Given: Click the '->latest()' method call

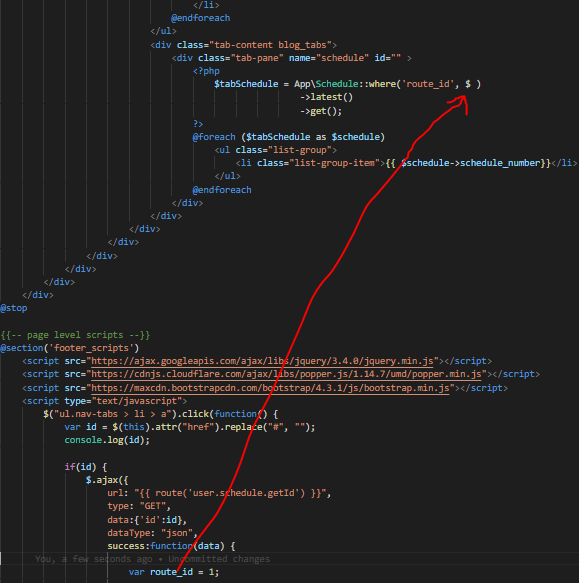Looking at the screenshot, I should 326,97.
